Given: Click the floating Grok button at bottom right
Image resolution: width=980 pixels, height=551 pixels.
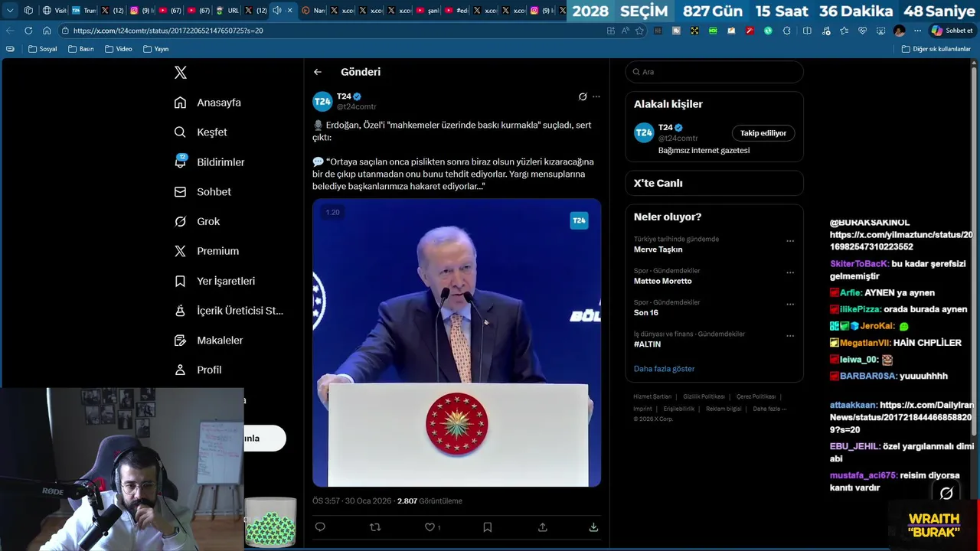Looking at the screenshot, I should pos(946,494).
